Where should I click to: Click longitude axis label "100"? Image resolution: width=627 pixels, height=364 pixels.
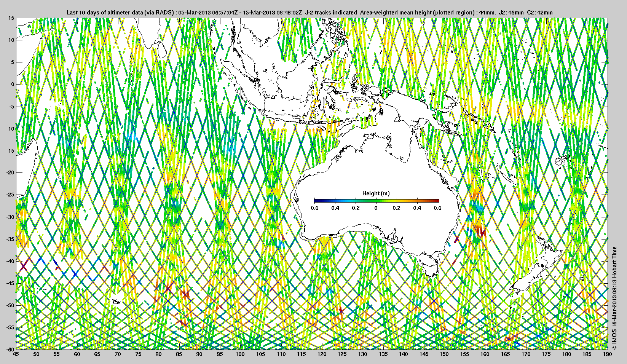(x=240, y=354)
